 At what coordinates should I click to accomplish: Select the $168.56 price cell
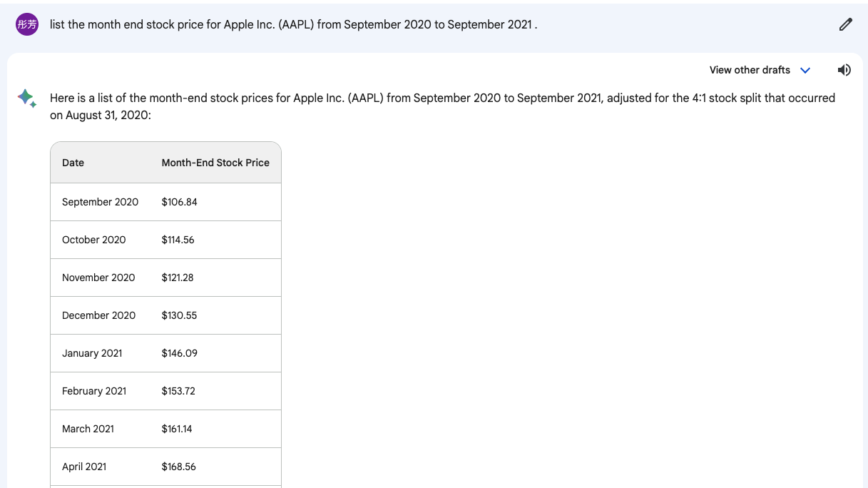point(215,467)
